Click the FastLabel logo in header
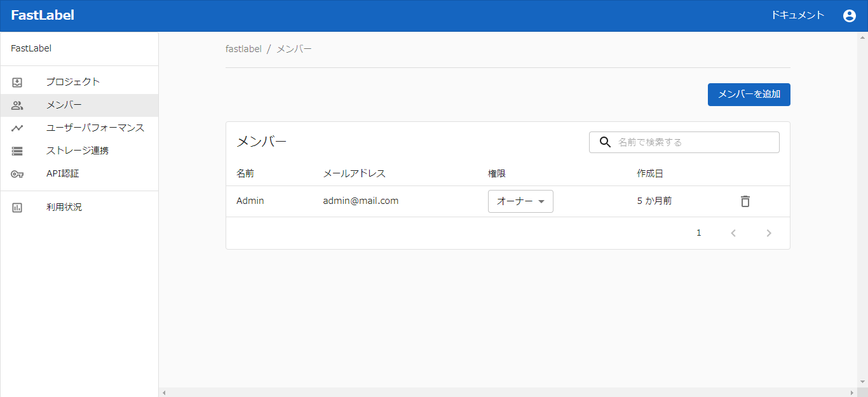The image size is (868, 397). (x=43, y=15)
